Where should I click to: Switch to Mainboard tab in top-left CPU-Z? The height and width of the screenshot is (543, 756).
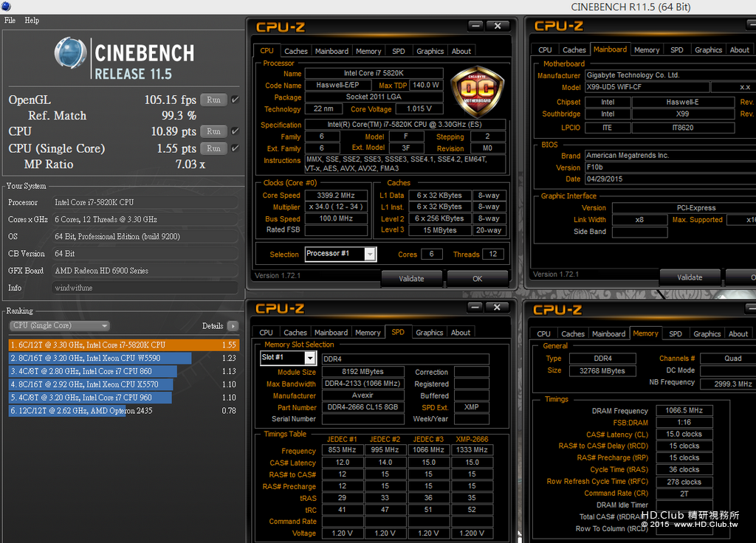[331, 51]
